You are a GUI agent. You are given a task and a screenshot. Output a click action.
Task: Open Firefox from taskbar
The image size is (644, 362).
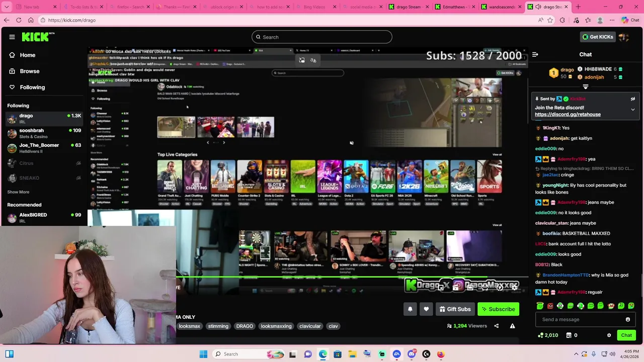[x=441, y=354]
